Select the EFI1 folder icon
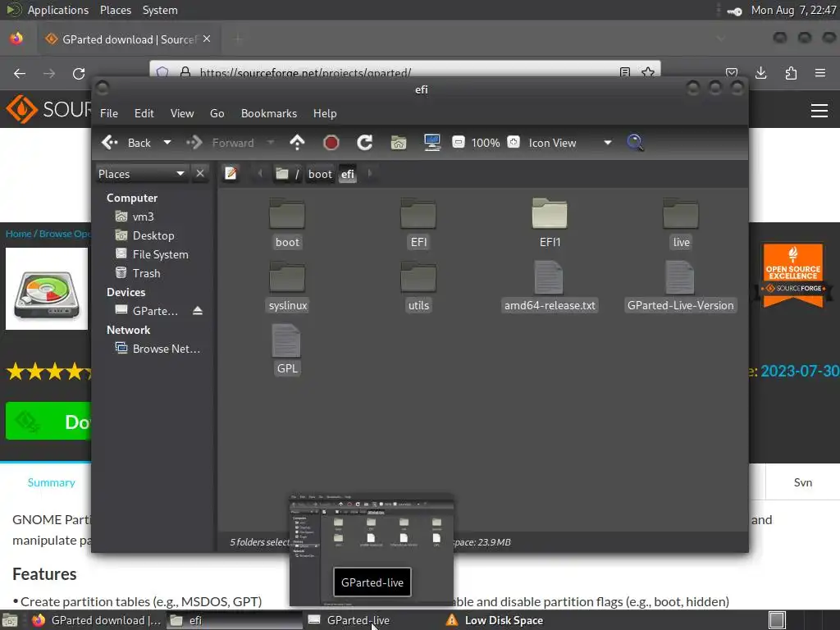 (550, 214)
